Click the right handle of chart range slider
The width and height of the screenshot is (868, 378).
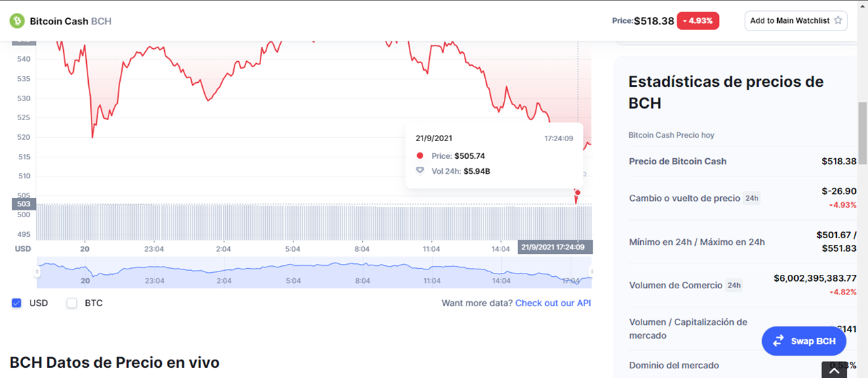pos(591,272)
